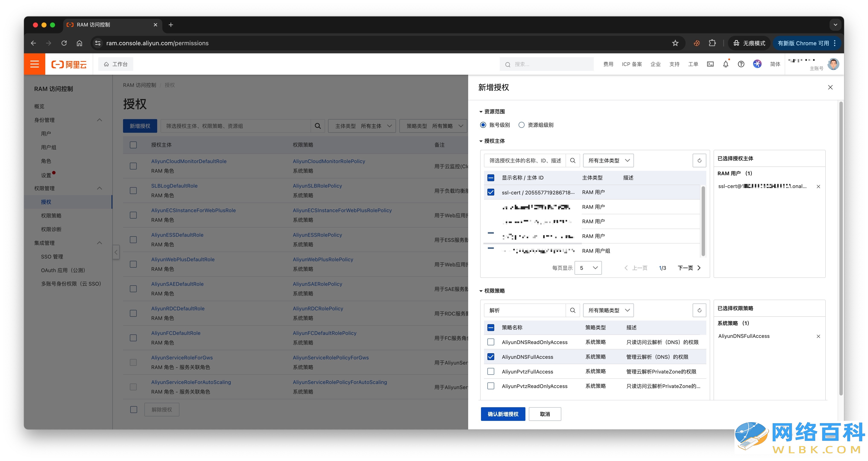Collapse the 资源范围 section
This screenshot has height=461, width=868.
(x=492, y=111)
